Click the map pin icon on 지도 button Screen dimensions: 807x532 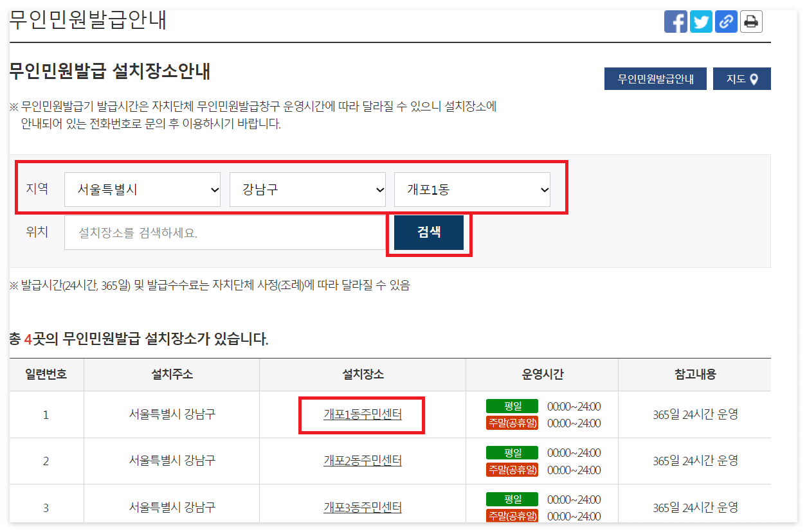(754, 78)
